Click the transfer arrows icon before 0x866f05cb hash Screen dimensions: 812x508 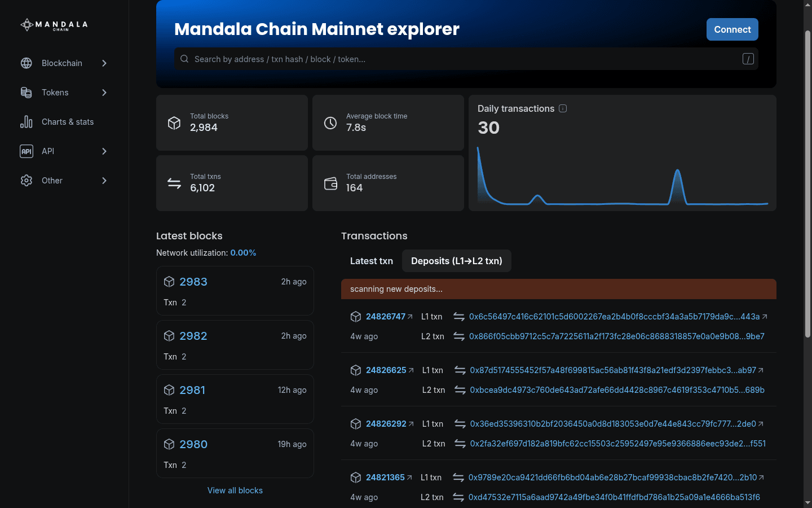tap(459, 336)
